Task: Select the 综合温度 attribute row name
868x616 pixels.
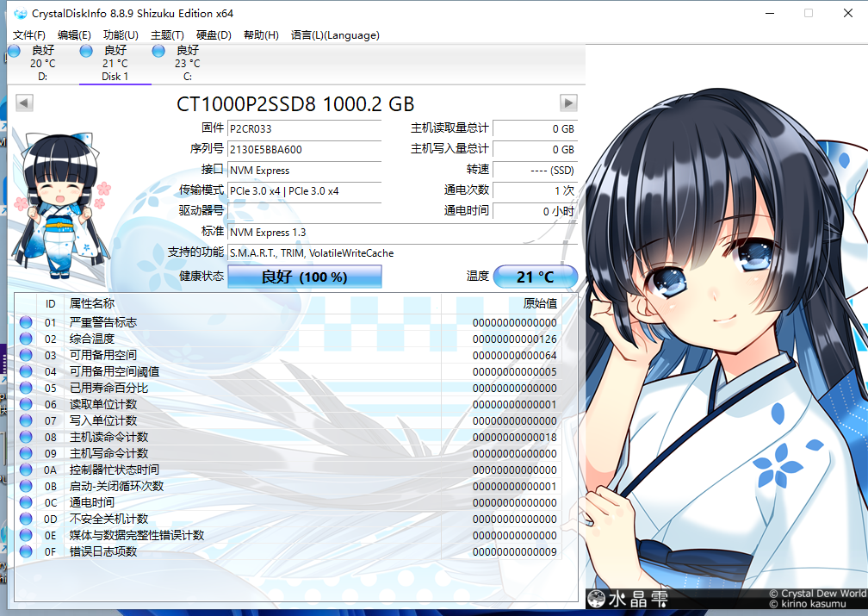Action: point(92,339)
